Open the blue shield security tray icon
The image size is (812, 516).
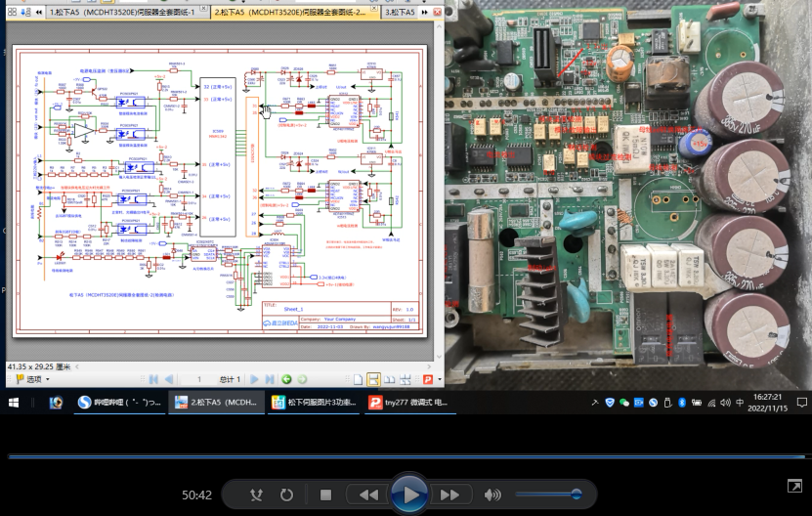(x=610, y=403)
